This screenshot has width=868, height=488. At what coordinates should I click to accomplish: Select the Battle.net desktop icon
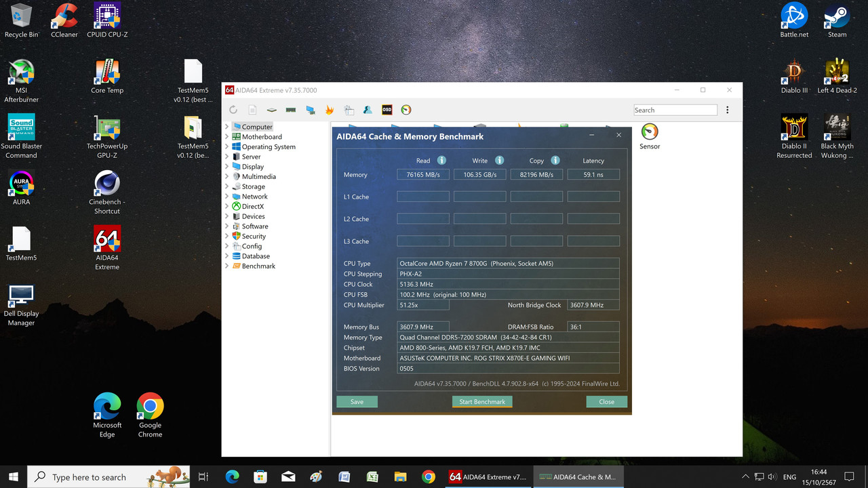tap(794, 21)
